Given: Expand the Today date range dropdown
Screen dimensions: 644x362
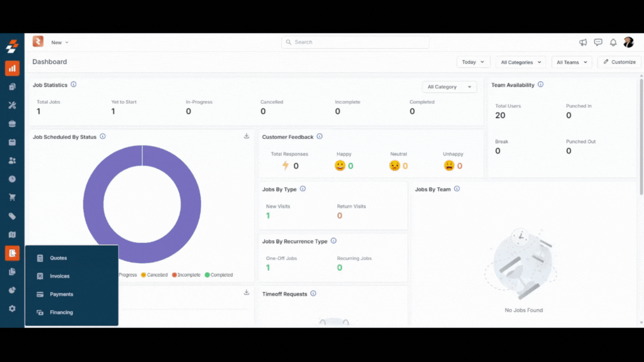Looking at the screenshot, I should coord(473,62).
